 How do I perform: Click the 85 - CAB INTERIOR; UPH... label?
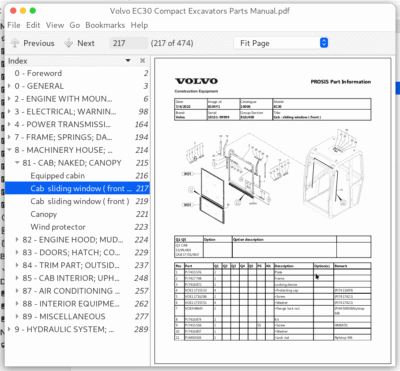point(71,278)
